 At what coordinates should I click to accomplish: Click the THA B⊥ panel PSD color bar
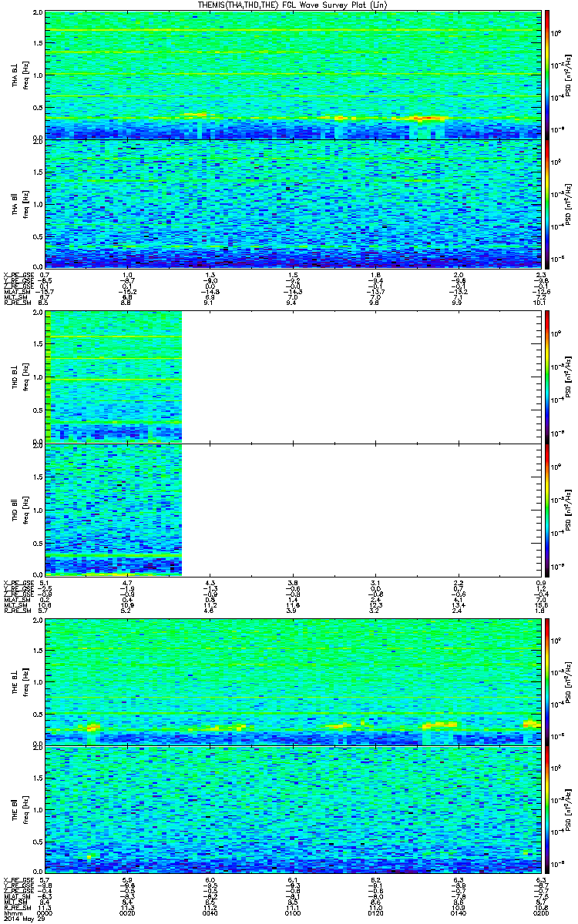pos(548,73)
